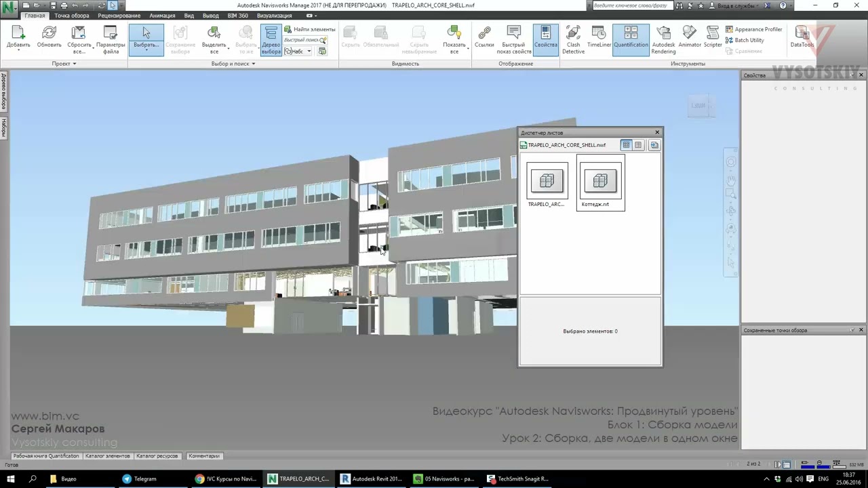Screen dimensions: 868x488
Task: Click the Сбросить все icon
Action: point(79,33)
